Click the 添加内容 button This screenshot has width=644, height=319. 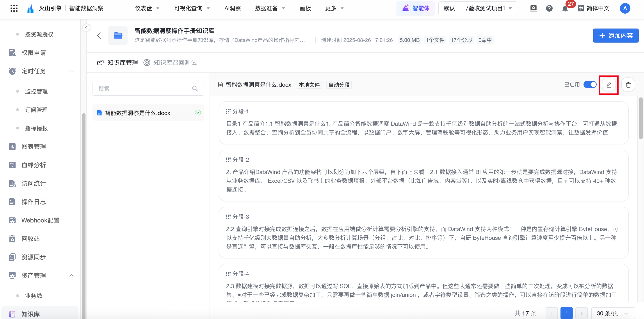616,36
